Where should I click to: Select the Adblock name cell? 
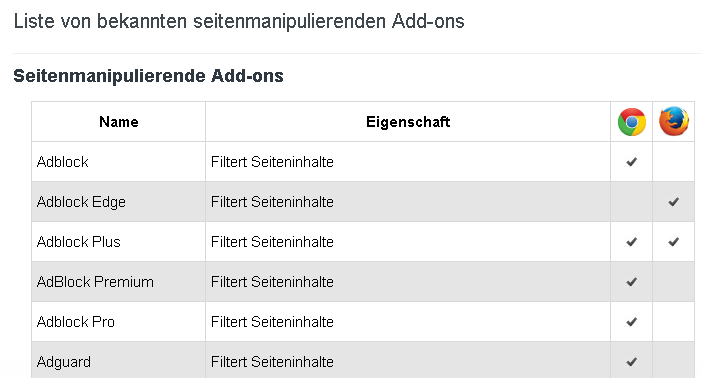click(119, 162)
